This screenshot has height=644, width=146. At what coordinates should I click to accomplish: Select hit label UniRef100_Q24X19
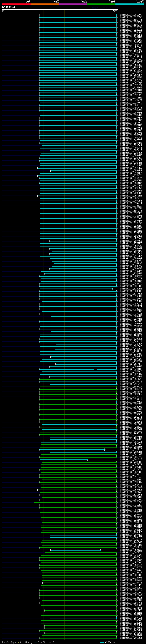131,572
